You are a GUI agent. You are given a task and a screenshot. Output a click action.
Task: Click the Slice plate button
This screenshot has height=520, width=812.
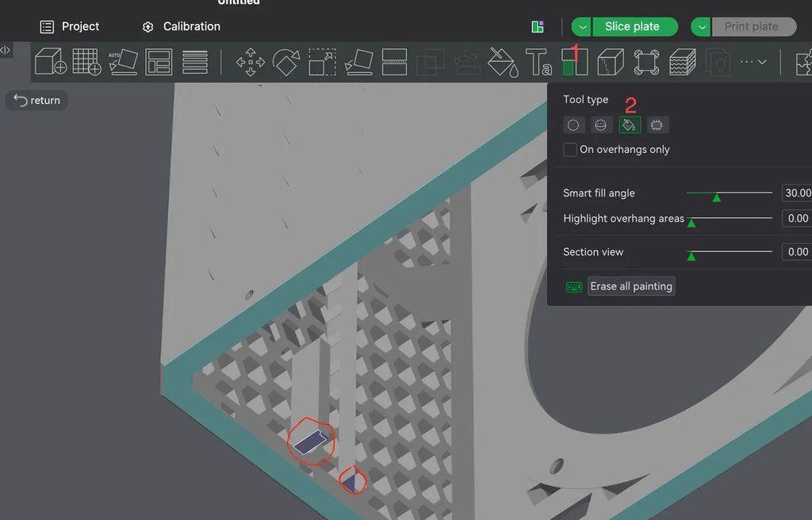[x=632, y=27]
